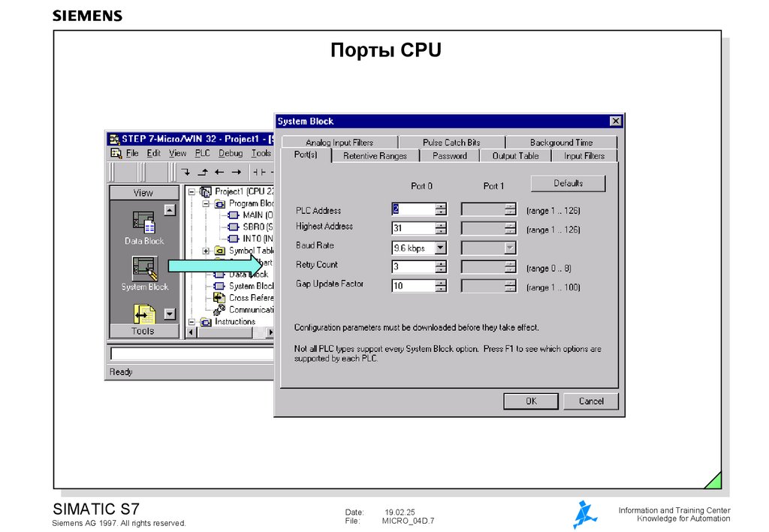Click the contact instruction toolbar icon

pyautogui.click(x=259, y=172)
